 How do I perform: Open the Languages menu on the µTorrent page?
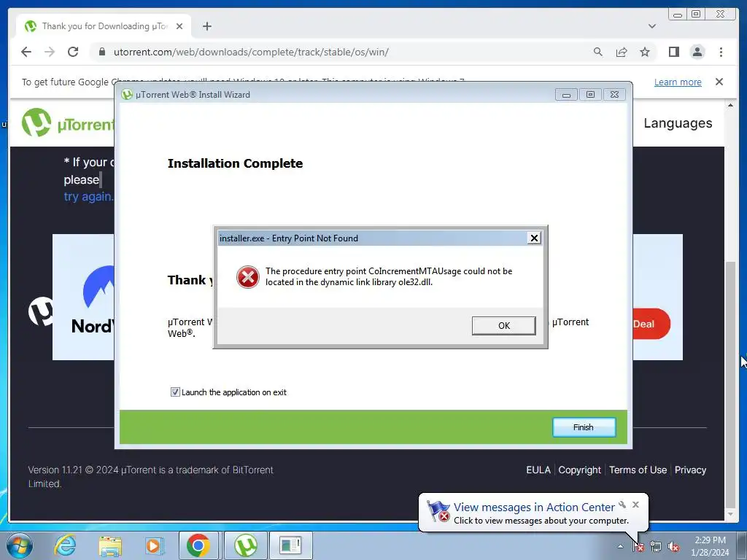[678, 122]
